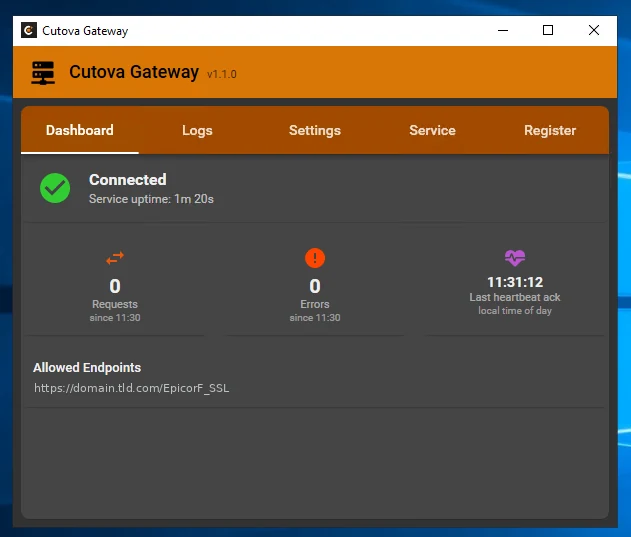
Task: Click the Connected status text
Action: (x=128, y=180)
